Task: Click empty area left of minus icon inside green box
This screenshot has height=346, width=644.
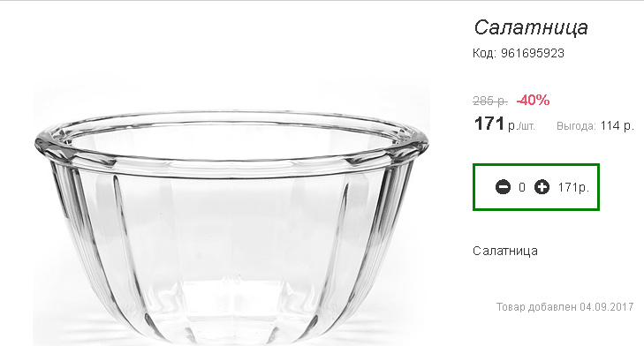Action: tap(485, 187)
